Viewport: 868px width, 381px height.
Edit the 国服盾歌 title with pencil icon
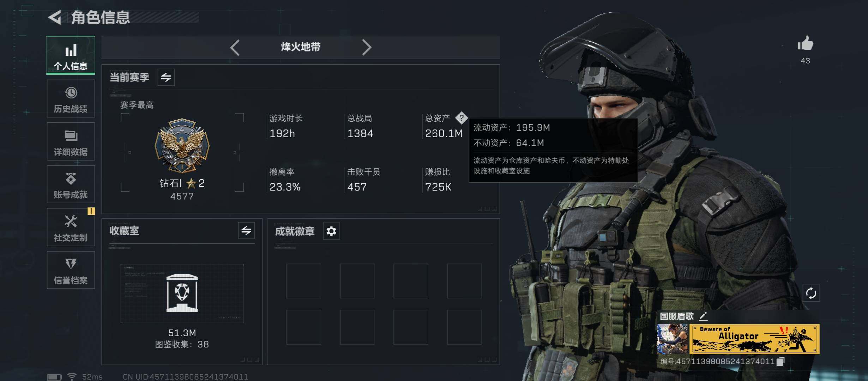pos(703,316)
